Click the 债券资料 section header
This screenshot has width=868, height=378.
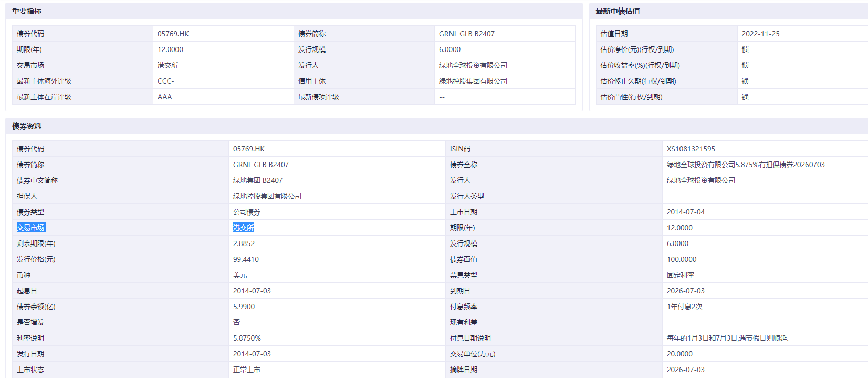[27, 126]
